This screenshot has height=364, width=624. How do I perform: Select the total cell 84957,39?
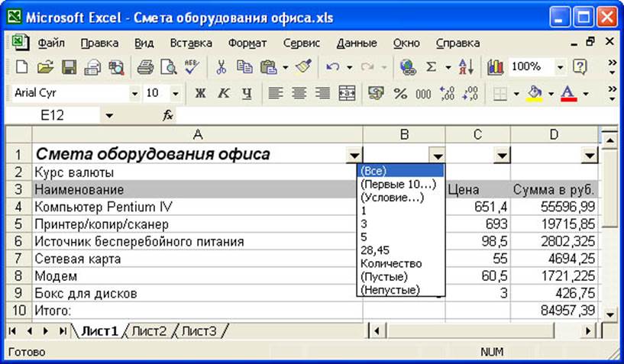coord(554,310)
